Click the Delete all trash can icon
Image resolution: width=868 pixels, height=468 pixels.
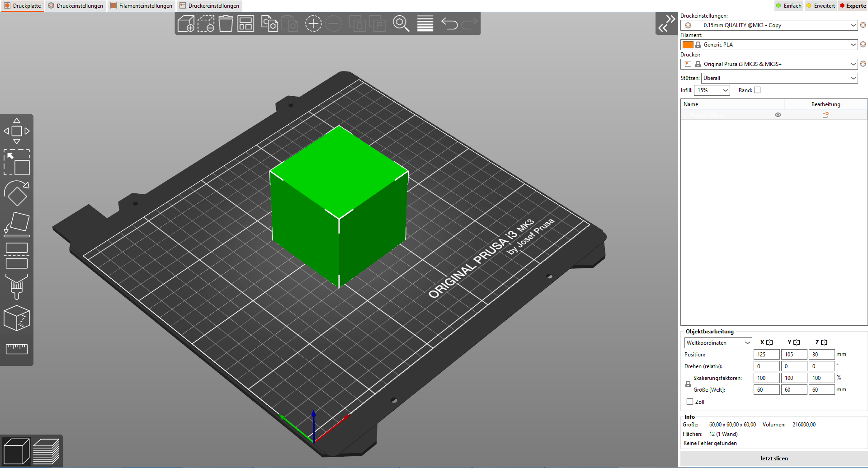click(x=226, y=23)
